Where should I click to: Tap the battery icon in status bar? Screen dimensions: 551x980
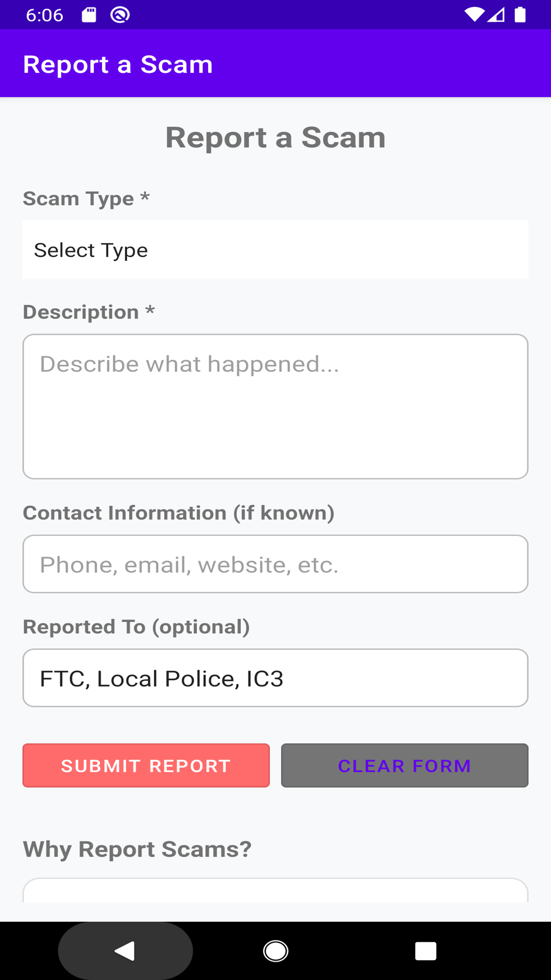(x=520, y=15)
